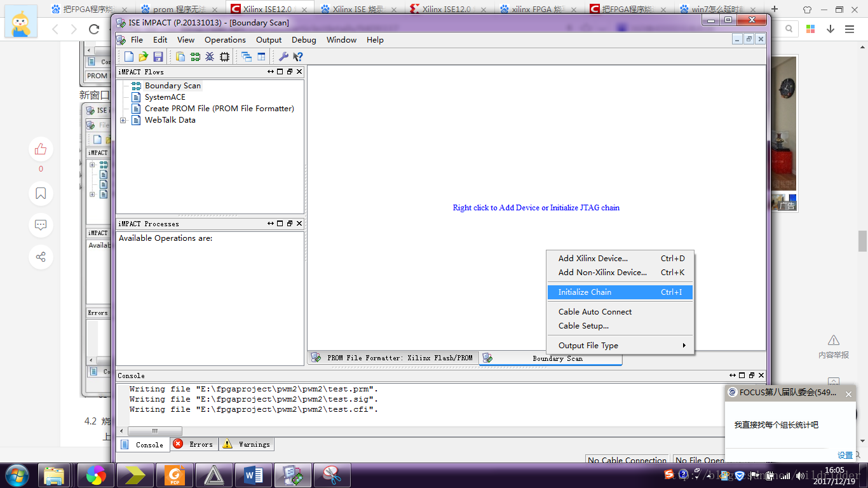Viewport: 868px width, 488px height.
Task: Open the Debug menu
Action: [304, 39]
